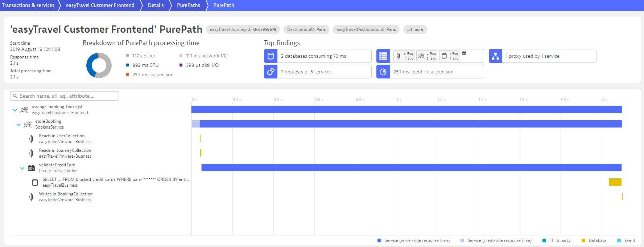The image size is (644, 247).
Task: Select the 'Reads in JourneyCollection' row label
Action: tap(65, 153)
